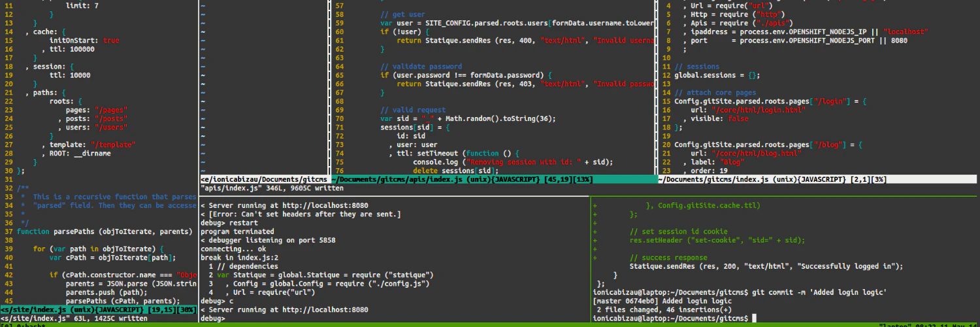Click the 'id: sid' property

click(x=411, y=136)
